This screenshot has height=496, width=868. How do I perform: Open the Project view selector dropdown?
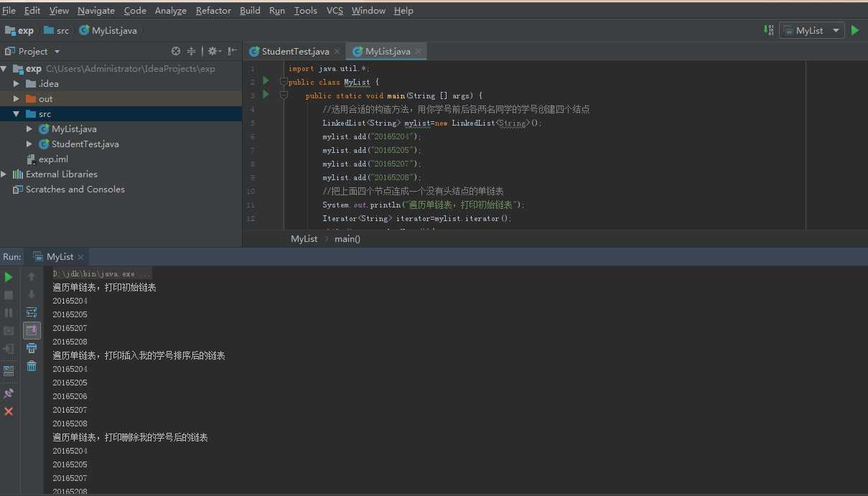(57, 52)
